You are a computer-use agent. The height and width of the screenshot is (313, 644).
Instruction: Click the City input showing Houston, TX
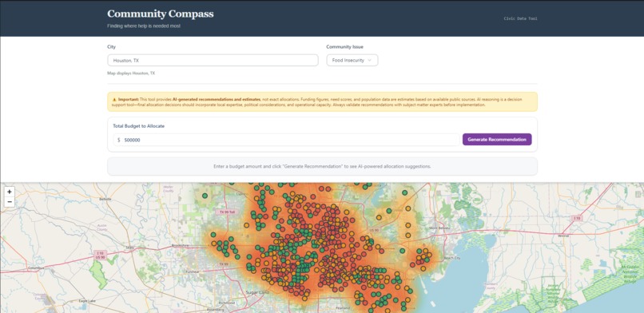pos(213,61)
